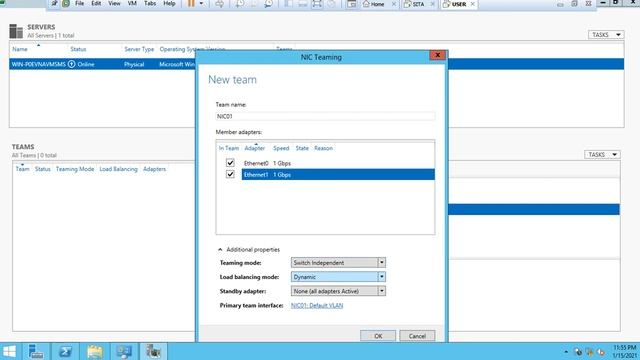Click the snapshot manager toolbar icon
This screenshot has width=640, height=360.
click(268, 4)
